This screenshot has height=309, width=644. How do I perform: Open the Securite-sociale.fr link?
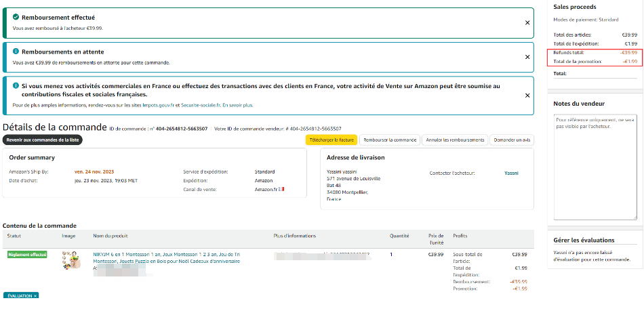[201, 105]
